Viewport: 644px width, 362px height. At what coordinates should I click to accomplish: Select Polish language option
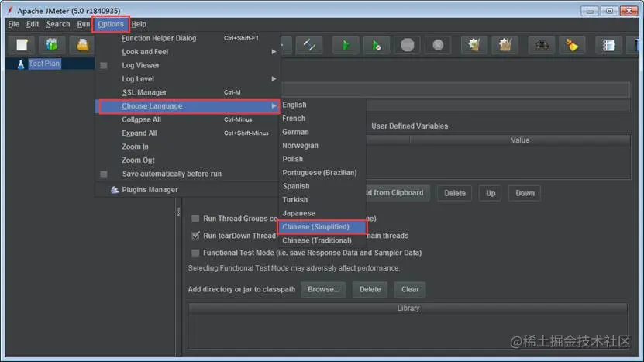click(x=322, y=159)
